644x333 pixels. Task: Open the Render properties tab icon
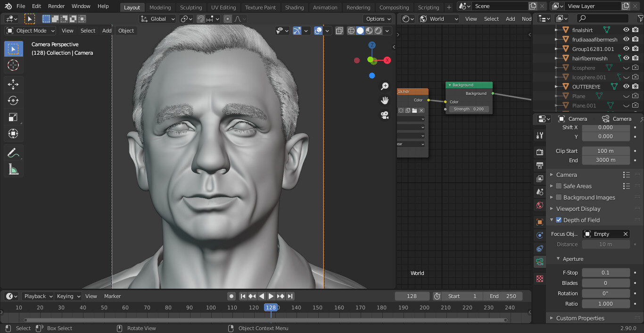[x=540, y=152]
